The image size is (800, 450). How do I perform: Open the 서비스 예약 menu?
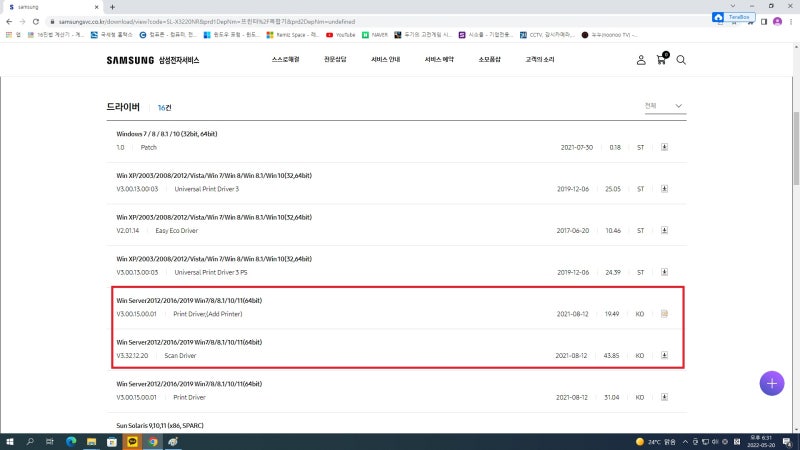pos(439,60)
